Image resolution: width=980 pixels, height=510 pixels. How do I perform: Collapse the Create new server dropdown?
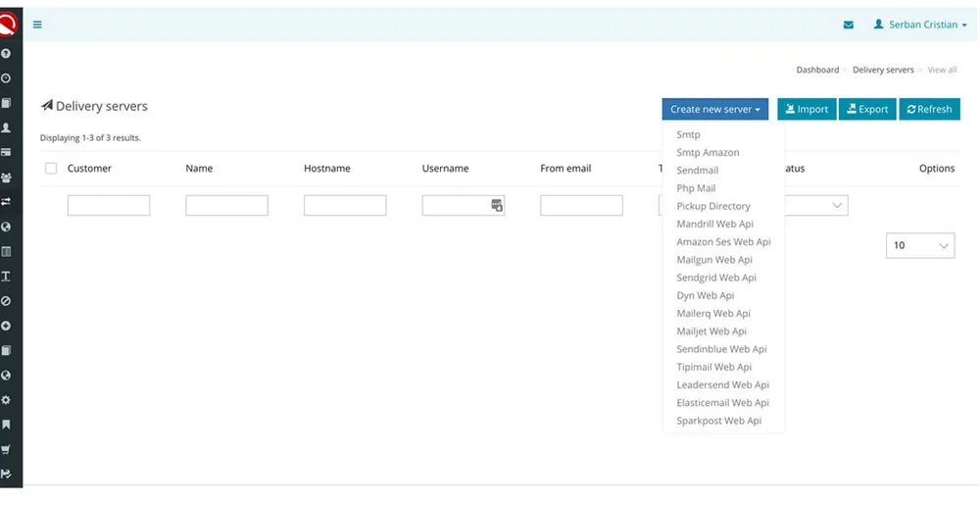pos(715,109)
